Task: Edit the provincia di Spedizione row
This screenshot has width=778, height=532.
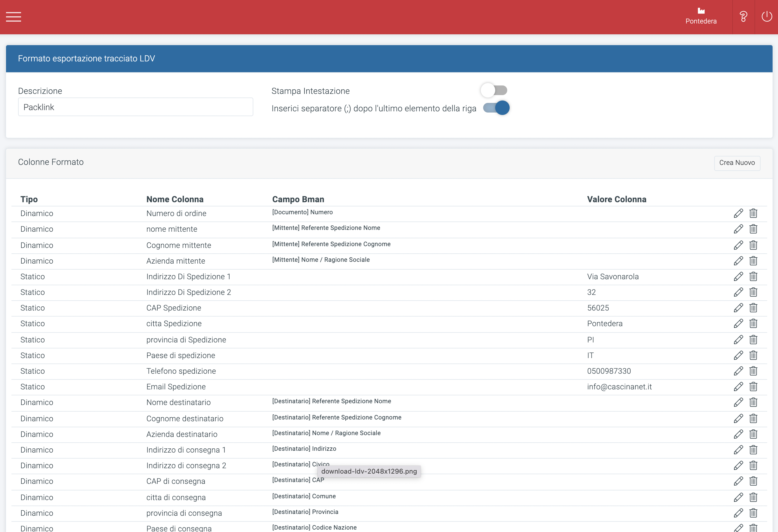Action: click(x=738, y=340)
